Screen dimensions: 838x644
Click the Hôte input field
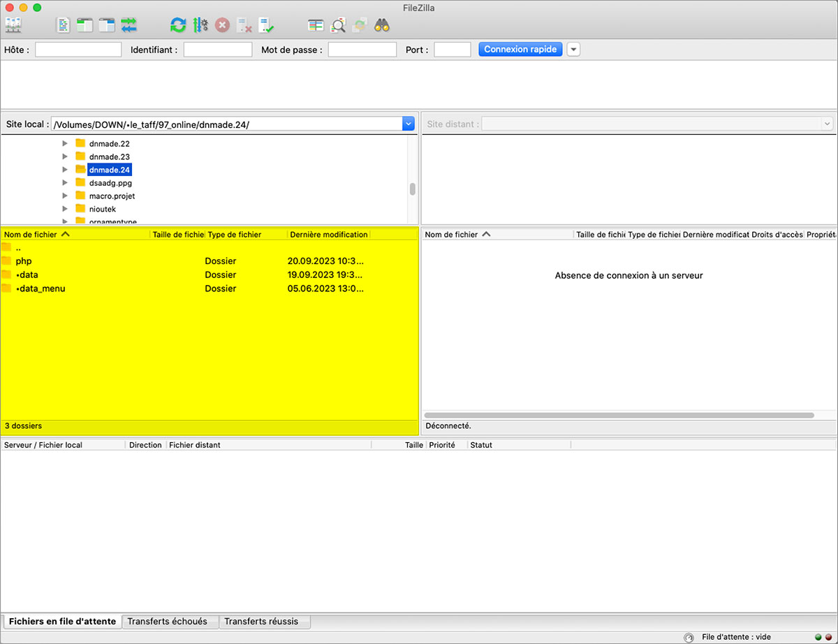tap(78, 50)
